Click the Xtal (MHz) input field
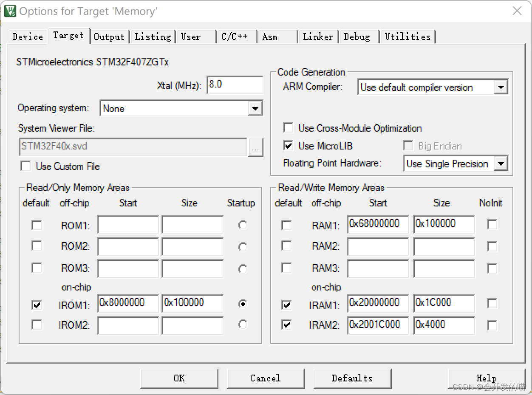532x395 pixels. click(235, 85)
